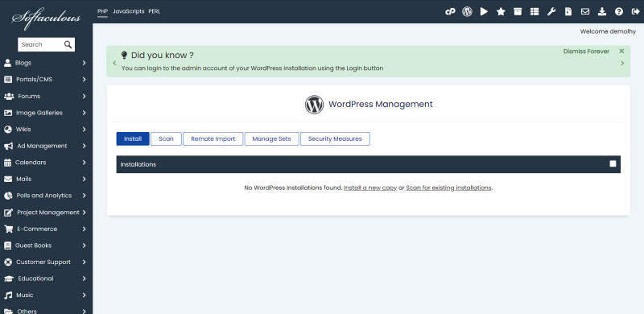Open the all installations list icon

coord(535,11)
